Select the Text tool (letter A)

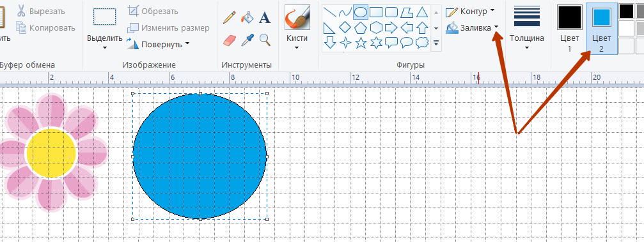coord(265,17)
